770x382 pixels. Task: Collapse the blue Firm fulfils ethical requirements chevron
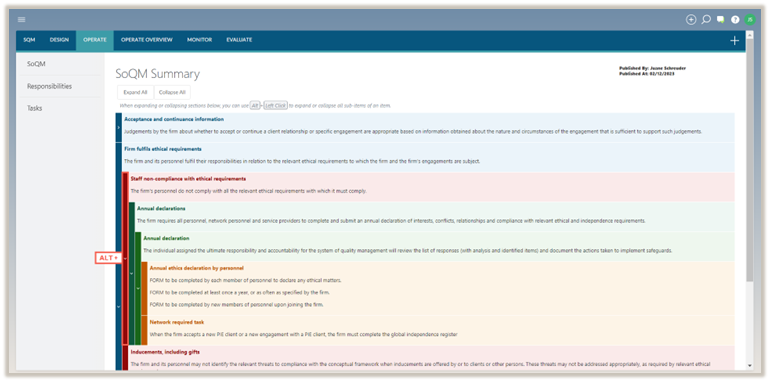click(118, 306)
